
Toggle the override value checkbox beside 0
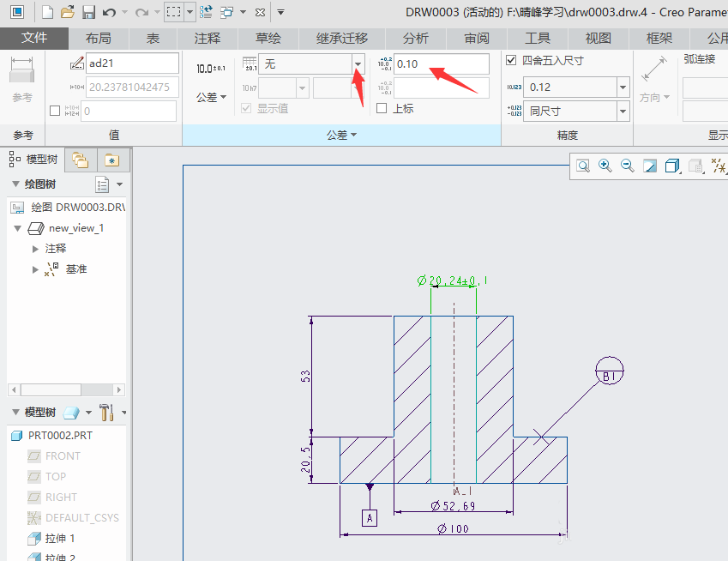(x=55, y=111)
